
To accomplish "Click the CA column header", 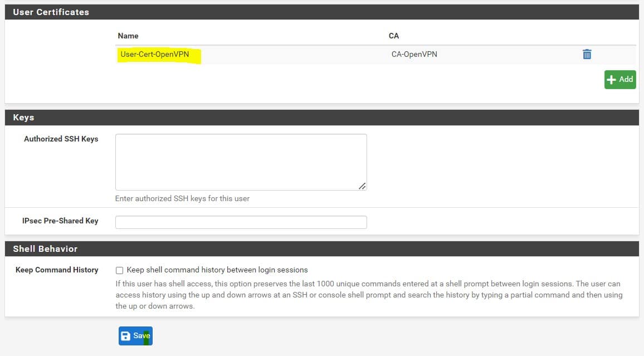I will tap(393, 36).
